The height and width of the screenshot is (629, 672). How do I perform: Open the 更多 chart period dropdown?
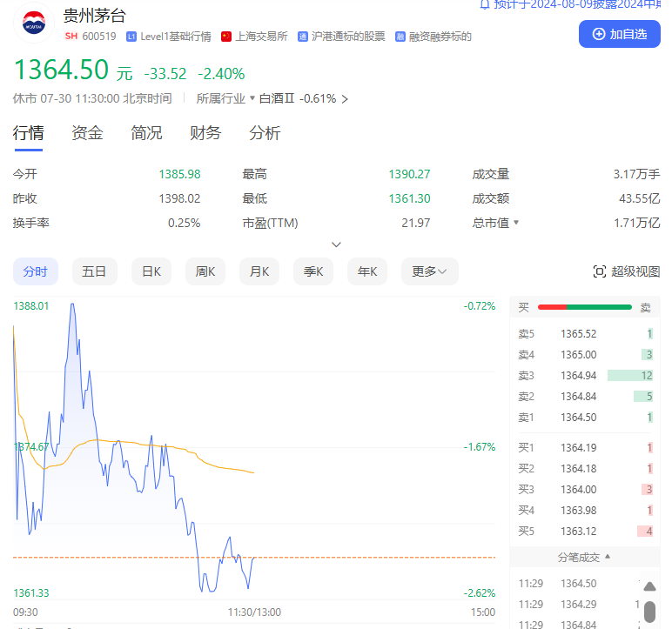(x=429, y=271)
